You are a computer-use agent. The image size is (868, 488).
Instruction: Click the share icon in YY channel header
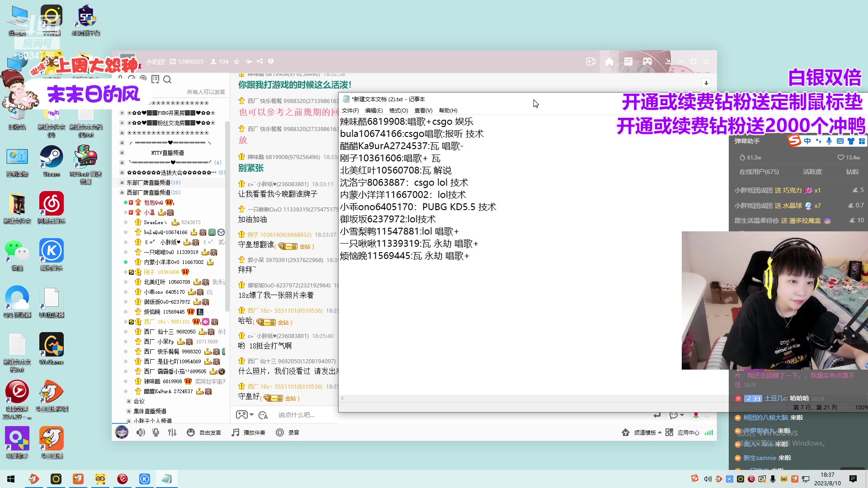pos(259,61)
